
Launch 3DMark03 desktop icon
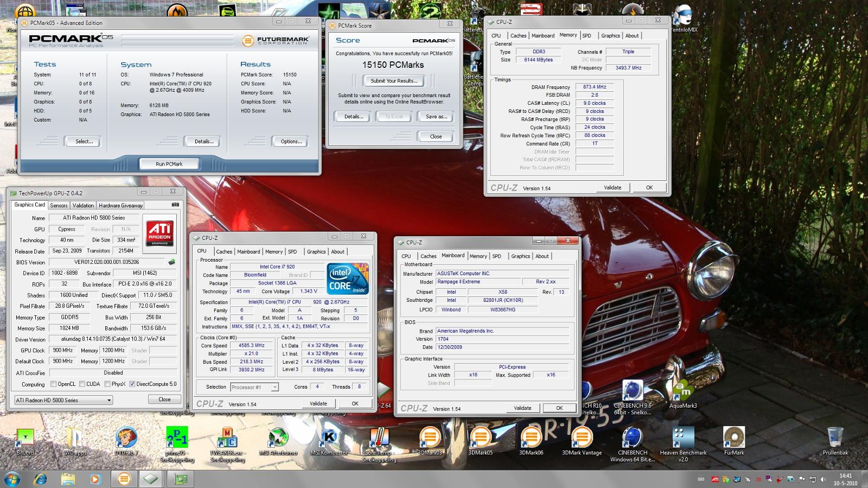(430, 441)
